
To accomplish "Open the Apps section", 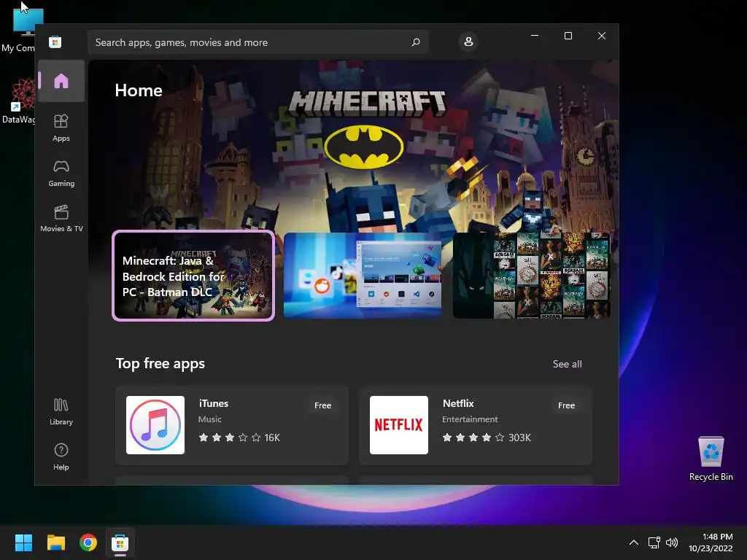I will pyautogui.click(x=61, y=128).
